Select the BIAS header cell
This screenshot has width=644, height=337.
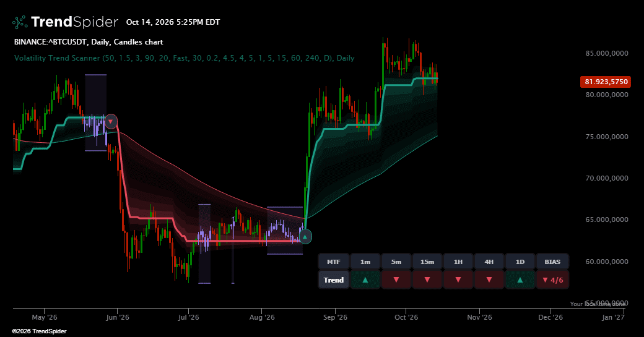pos(552,262)
